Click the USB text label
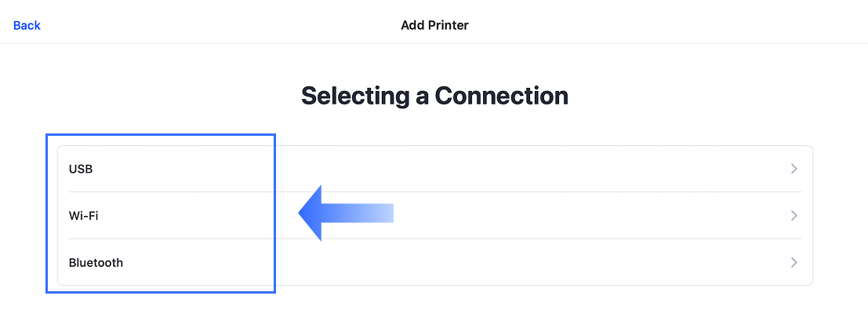 click(x=81, y=169)
